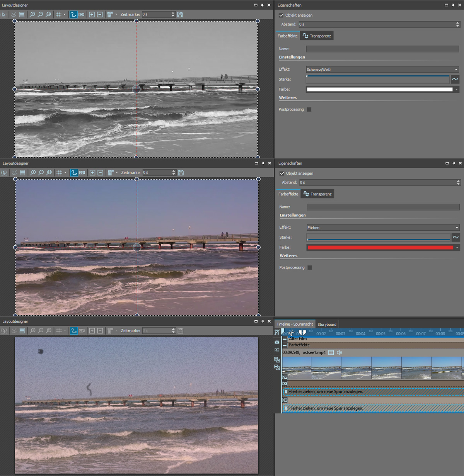Toggle Postprocessing checkbox for the Färben effect

[310, 267]
